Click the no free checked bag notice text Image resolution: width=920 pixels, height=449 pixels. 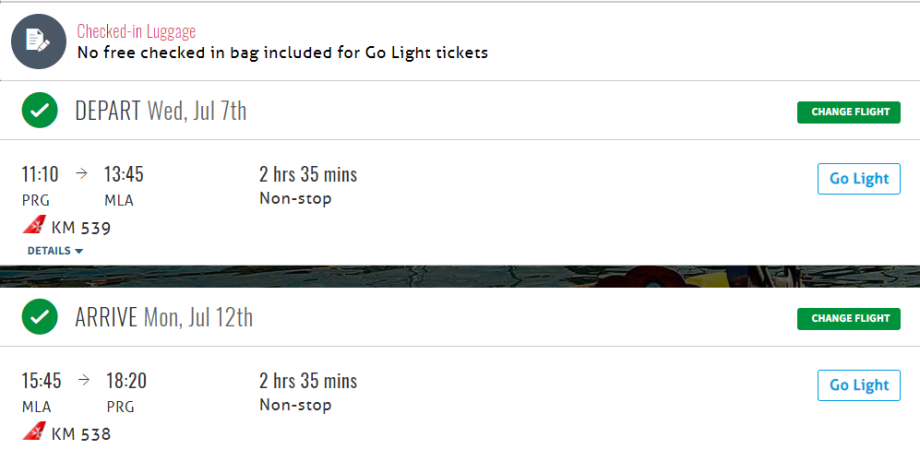(282, 52)
